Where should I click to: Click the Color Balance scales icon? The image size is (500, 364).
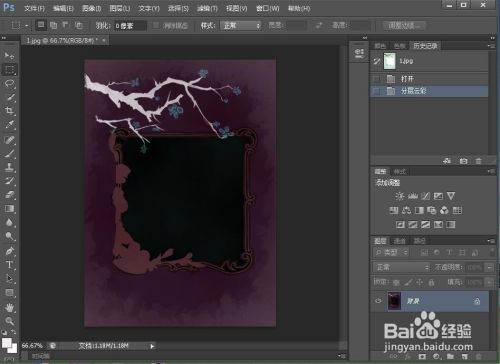[406, 210]
